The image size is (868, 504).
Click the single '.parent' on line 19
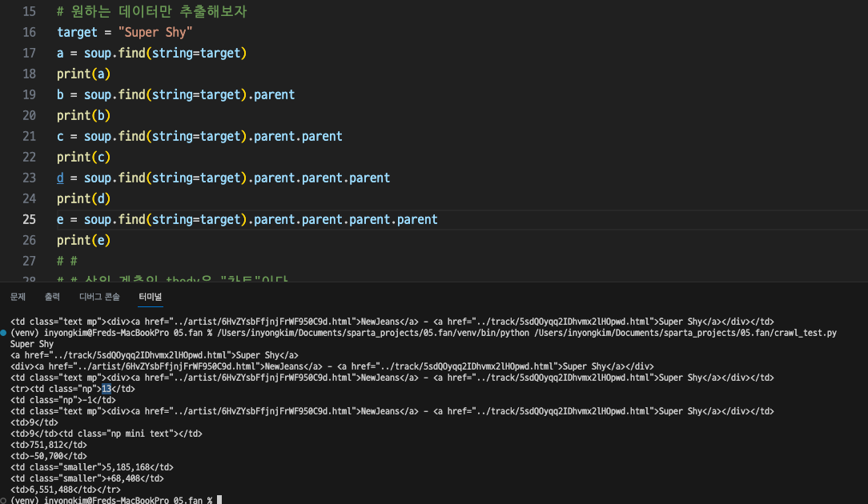271,94
